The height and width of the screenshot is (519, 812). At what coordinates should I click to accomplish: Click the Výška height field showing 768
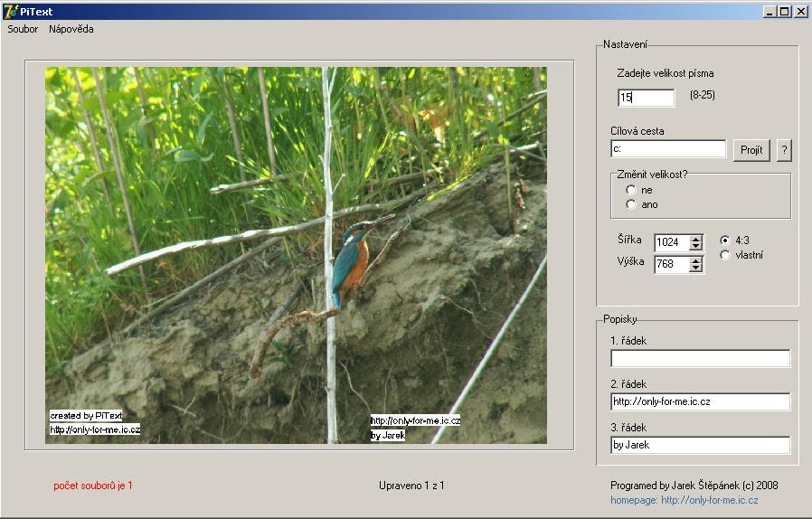[672, 264]
